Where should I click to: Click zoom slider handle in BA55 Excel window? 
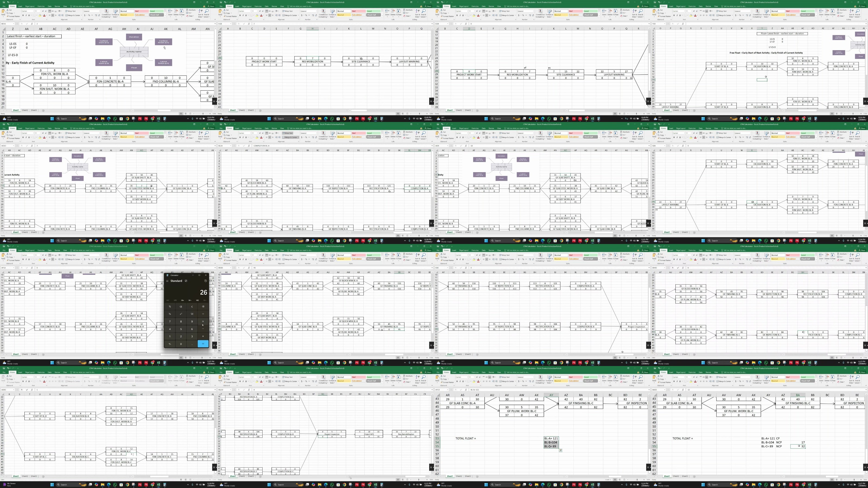[854, 480]
